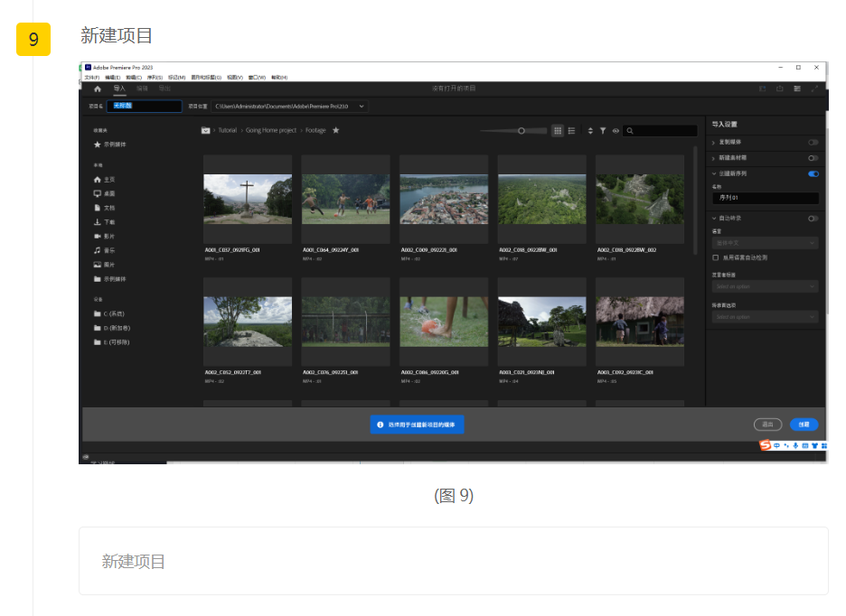Open the 桌面 desktop location
Viewport: 846px width, 616px height.
(105, 193)
